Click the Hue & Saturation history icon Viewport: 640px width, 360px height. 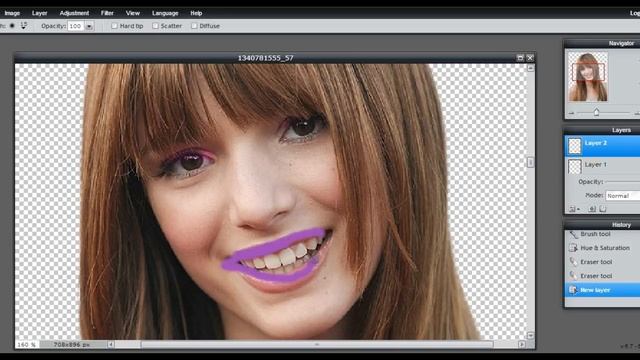tap(573, 248)
